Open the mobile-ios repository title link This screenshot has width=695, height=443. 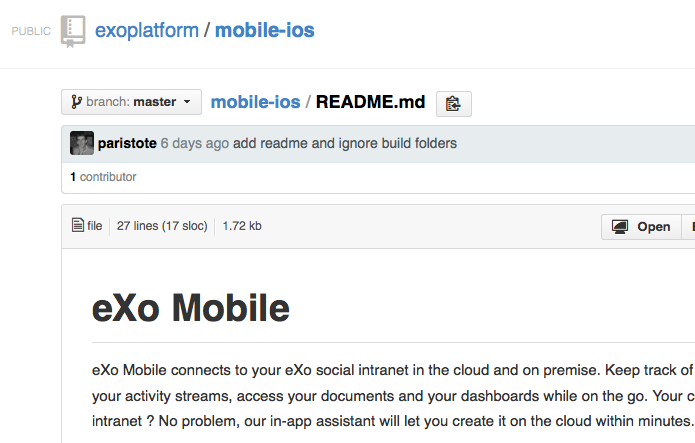pos(265,31)
